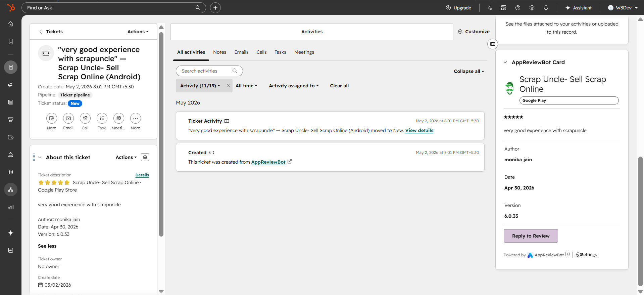
Task: Open the reporting bar chart icon
Action: [11, 207]
